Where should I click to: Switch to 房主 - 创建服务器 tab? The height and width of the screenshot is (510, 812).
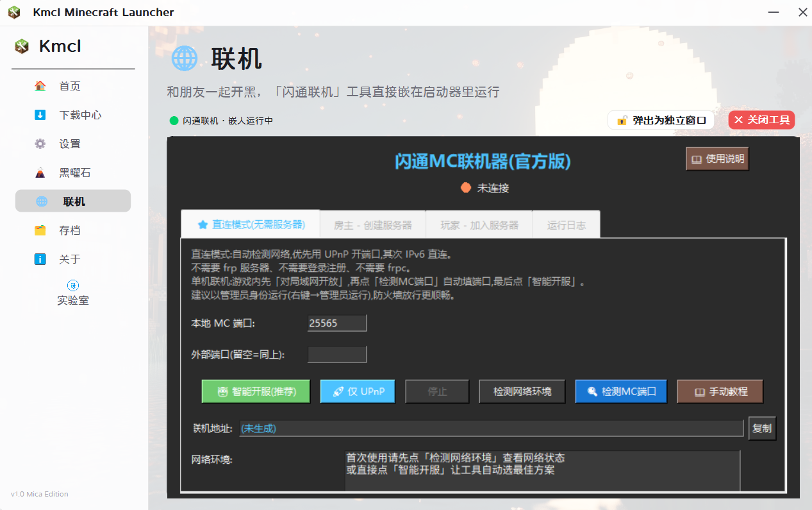[x=373, y=225]
